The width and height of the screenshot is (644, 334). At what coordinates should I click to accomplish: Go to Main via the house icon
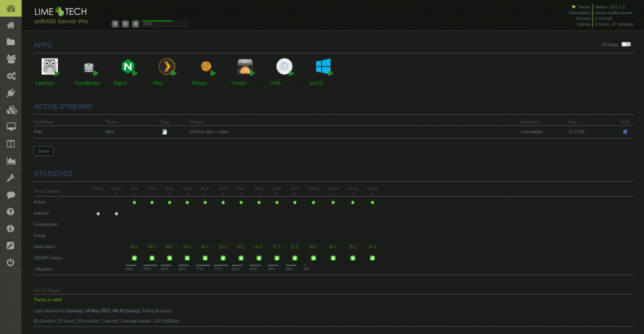(x=11, y=25)
